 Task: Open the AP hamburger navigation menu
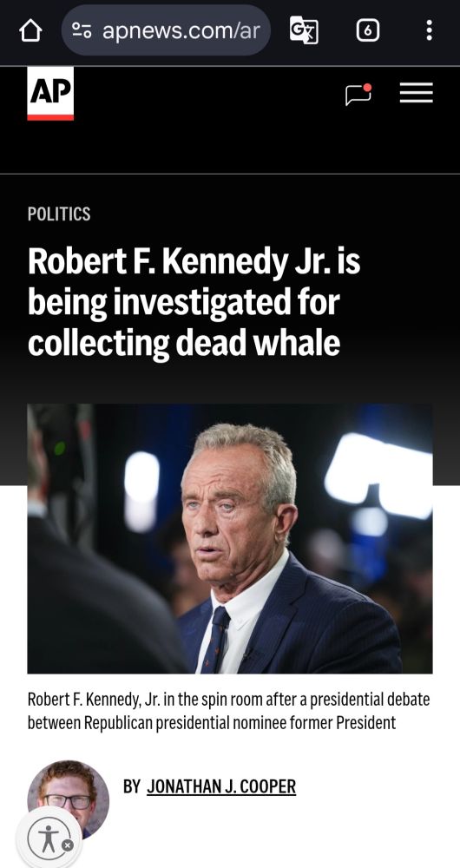pos(417,93)
